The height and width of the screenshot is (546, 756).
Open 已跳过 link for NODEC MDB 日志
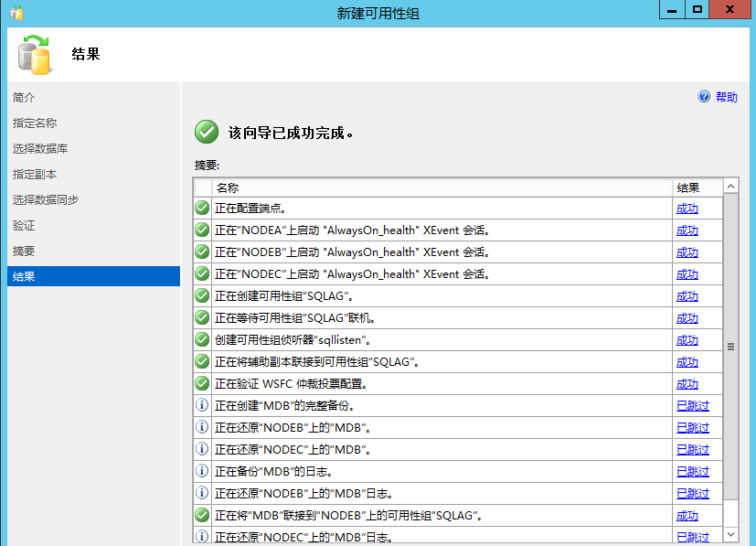693,537
